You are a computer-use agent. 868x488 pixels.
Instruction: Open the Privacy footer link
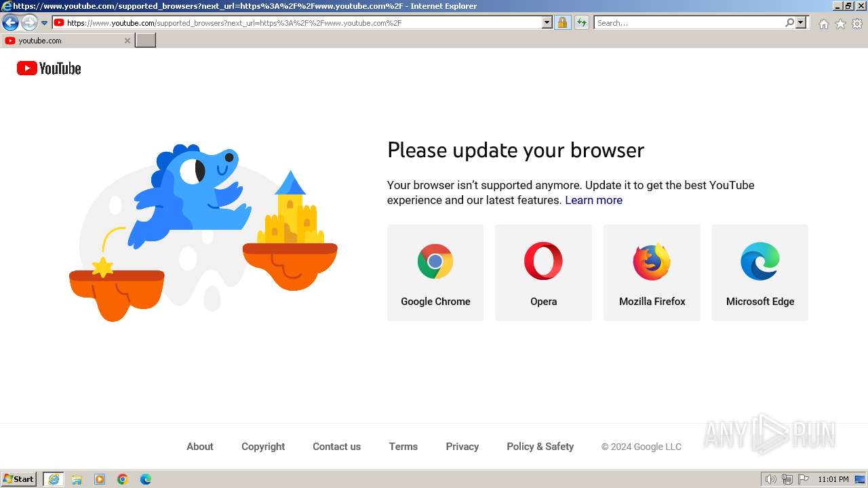462,447
